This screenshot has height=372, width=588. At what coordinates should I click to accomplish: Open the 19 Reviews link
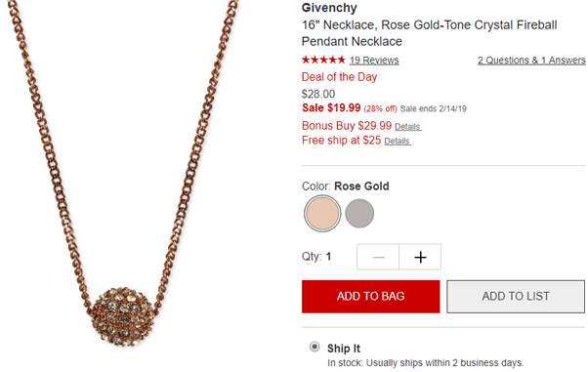pyautogui.click(x=374, y=60)
